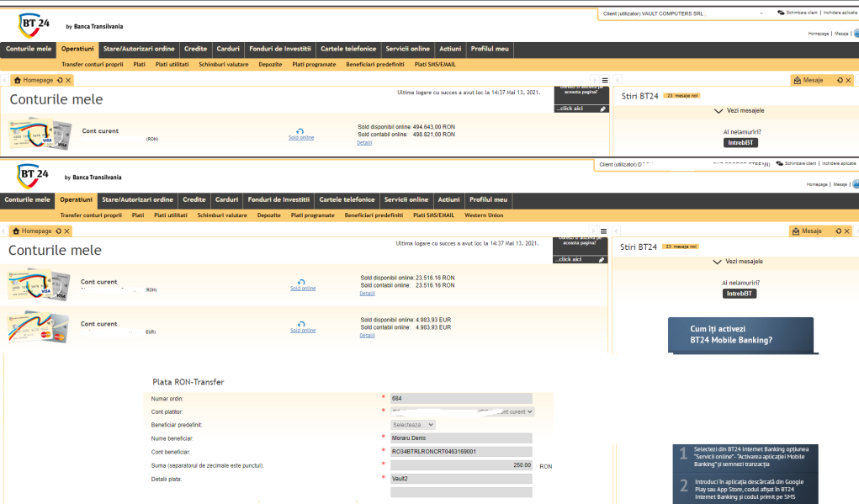Click the Schimbare client icon on the upper page
Viewport: 859px width, 504px height.
[781, 13]
